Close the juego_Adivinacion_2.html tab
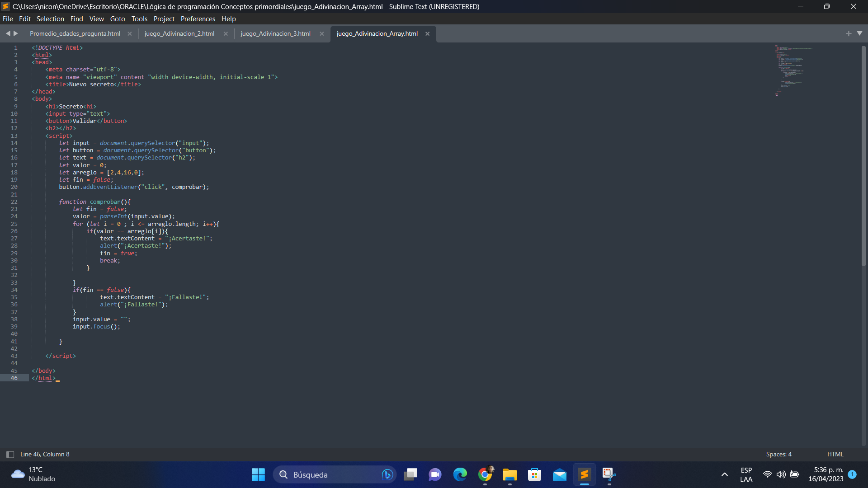Screen dimensions: 868x488 [226, 34]
